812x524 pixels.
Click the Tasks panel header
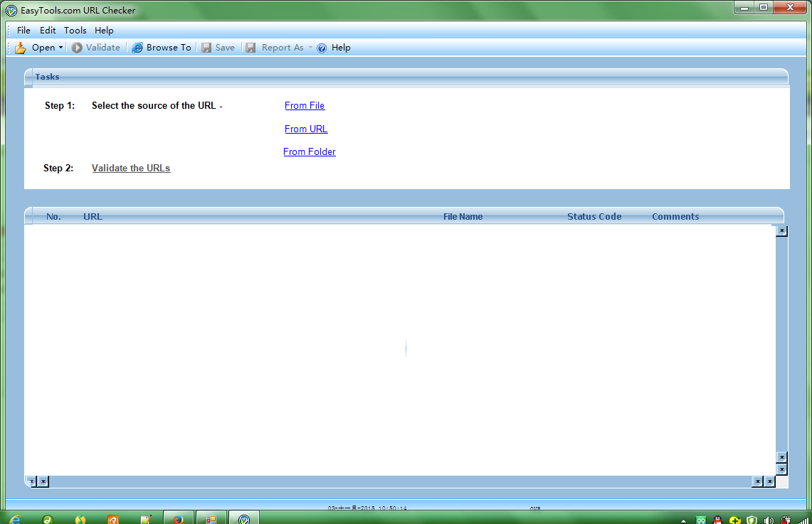tap(406, 77)
